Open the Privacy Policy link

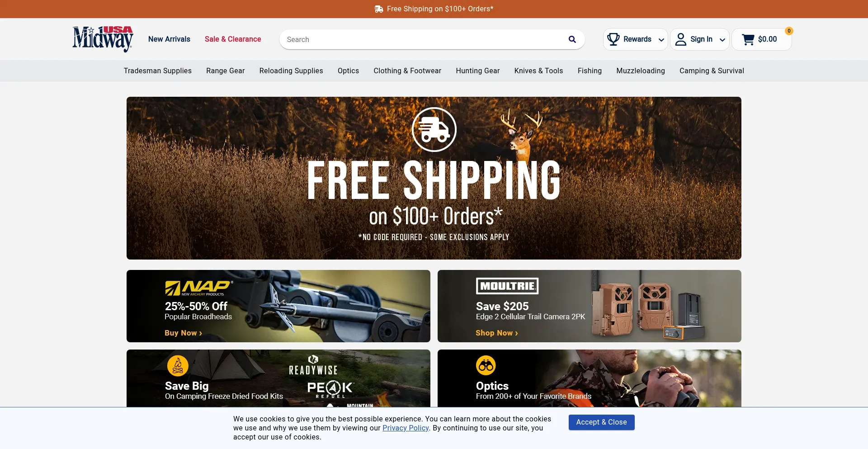coord(406,428)
